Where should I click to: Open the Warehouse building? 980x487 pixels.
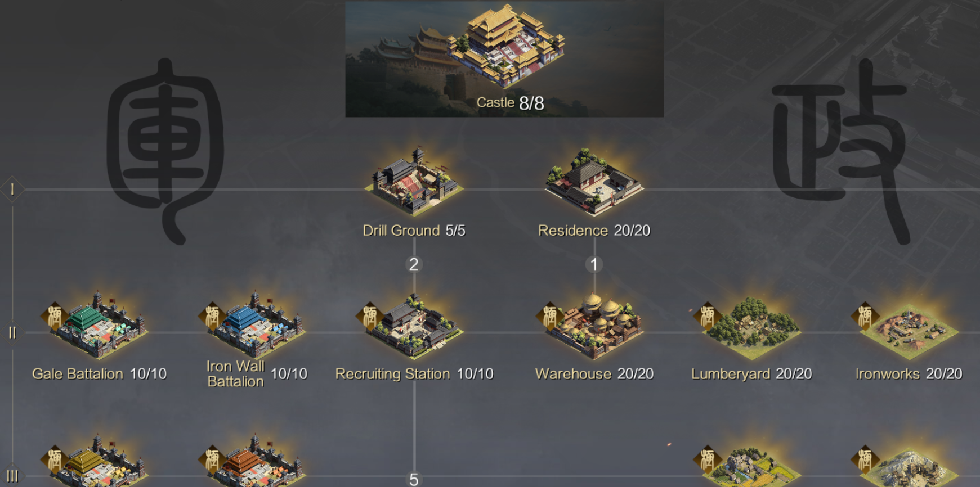594,325
